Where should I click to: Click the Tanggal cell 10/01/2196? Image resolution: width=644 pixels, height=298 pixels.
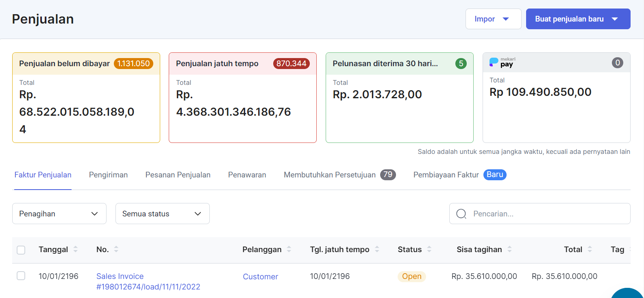[x=59, y=276]
